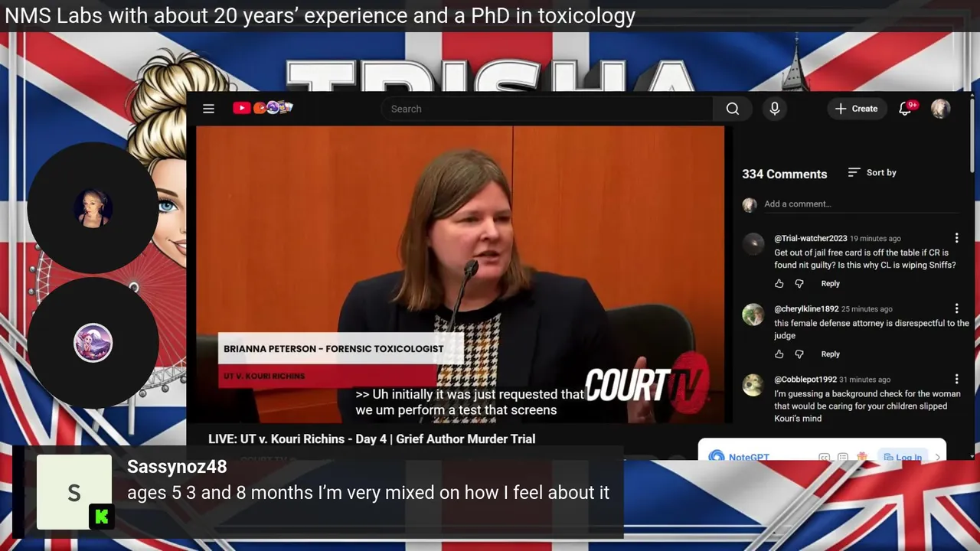Click the LIVE: UT v. Kouri Richins video title
This screenshot has width=980, height=551.
[x=371, y=439]
